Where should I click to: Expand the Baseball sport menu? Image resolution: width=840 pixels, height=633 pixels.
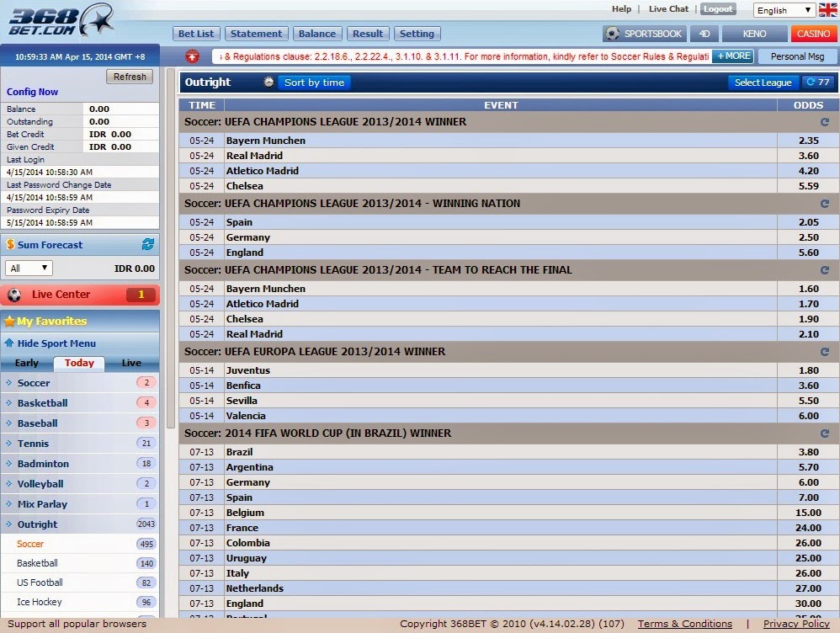click(x=80, y=423)
